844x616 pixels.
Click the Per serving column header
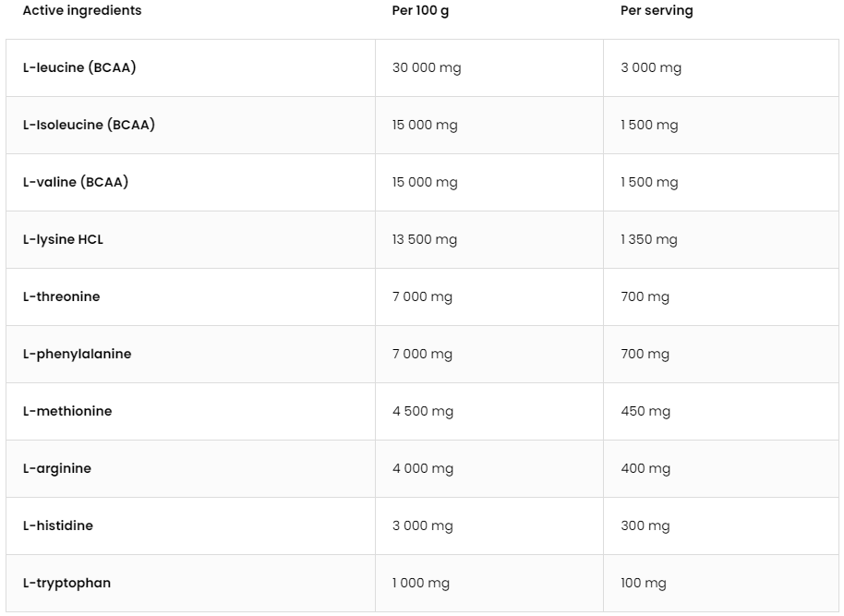pyautogui.click(x=657, y=11)
